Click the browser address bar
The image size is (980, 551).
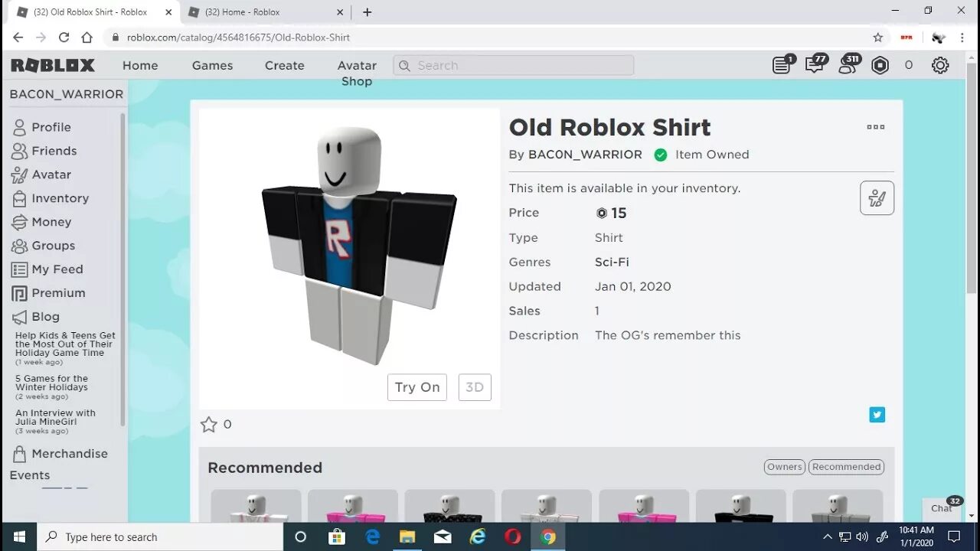490,37
